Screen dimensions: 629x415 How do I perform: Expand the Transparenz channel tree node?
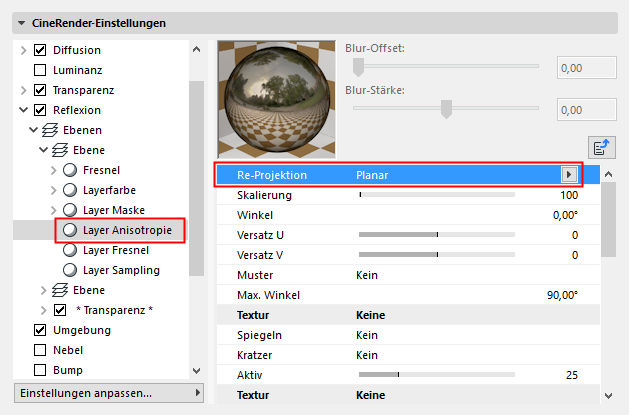coord(23,90)
